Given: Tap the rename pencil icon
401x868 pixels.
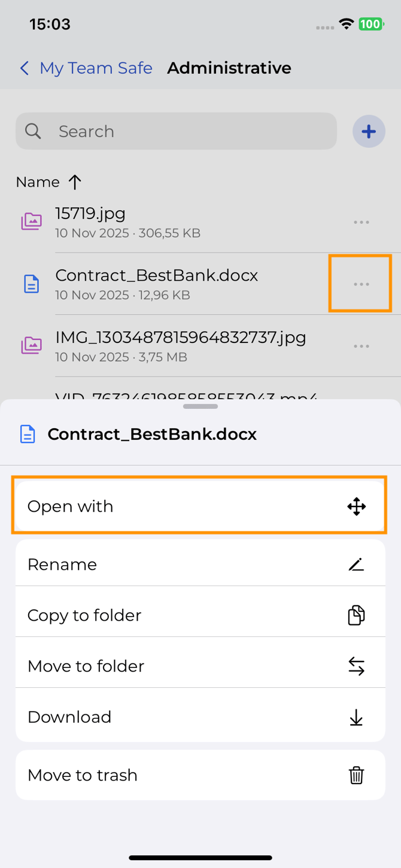Looking at the screenshot, I should click(x=356, y=564).
